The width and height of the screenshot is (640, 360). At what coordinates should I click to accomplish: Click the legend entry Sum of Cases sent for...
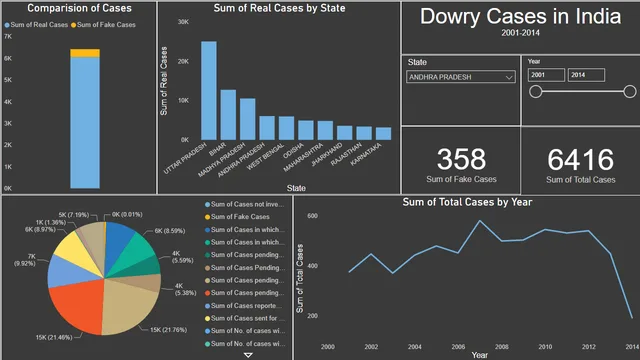coord(244,318)
